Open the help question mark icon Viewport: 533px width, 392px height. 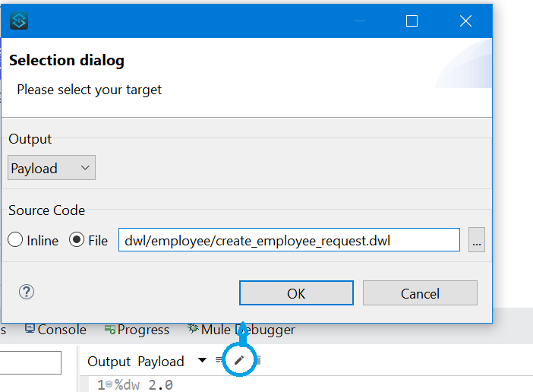[x=26, y=292]
